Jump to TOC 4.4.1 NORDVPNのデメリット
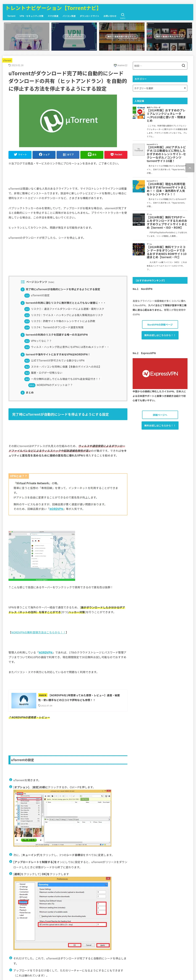 54,385
